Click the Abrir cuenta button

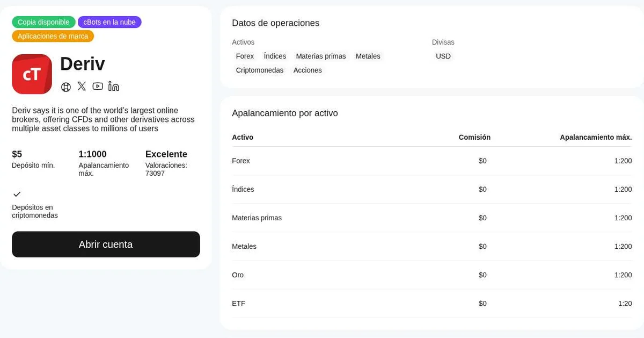[106, 244]
